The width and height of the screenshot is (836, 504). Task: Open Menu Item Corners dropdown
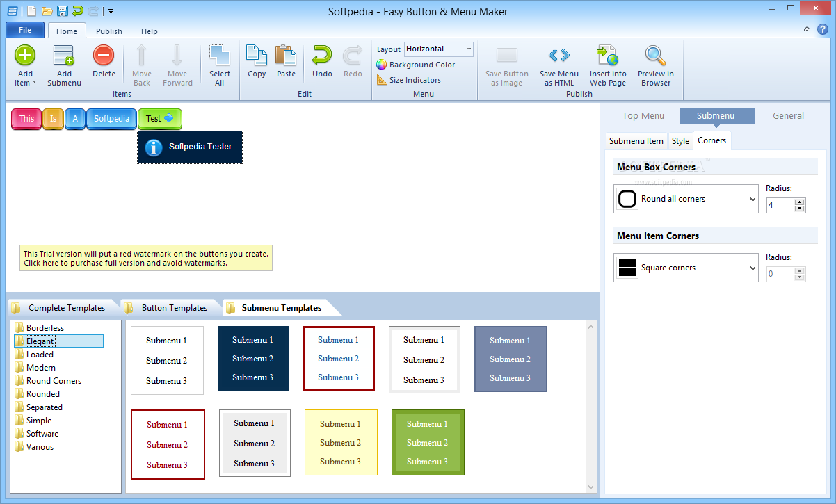pyautogui.click(x=686, y=268)
